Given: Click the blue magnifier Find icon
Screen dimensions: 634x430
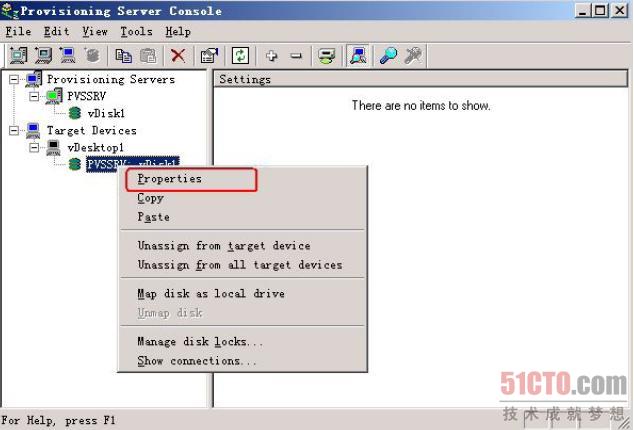Looking at the screenshot, I should tap(388, 55).
